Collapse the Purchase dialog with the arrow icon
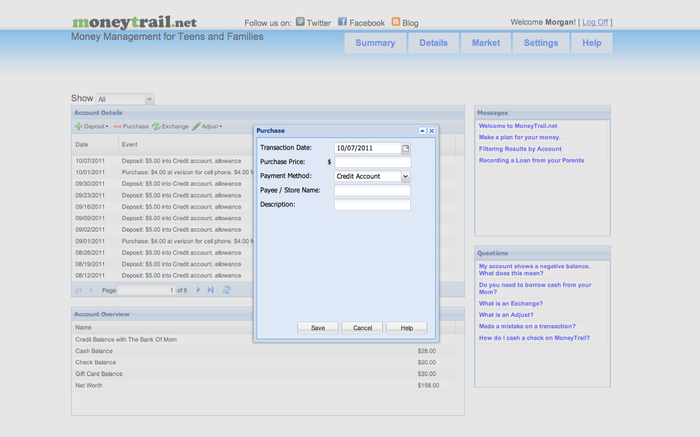 422,130
